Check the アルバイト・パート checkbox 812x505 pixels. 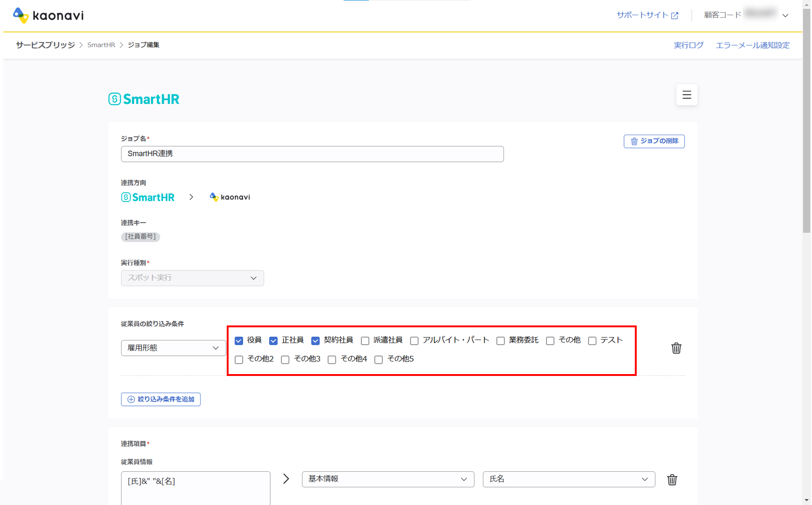pyautogui.click(x=414, y=341)
